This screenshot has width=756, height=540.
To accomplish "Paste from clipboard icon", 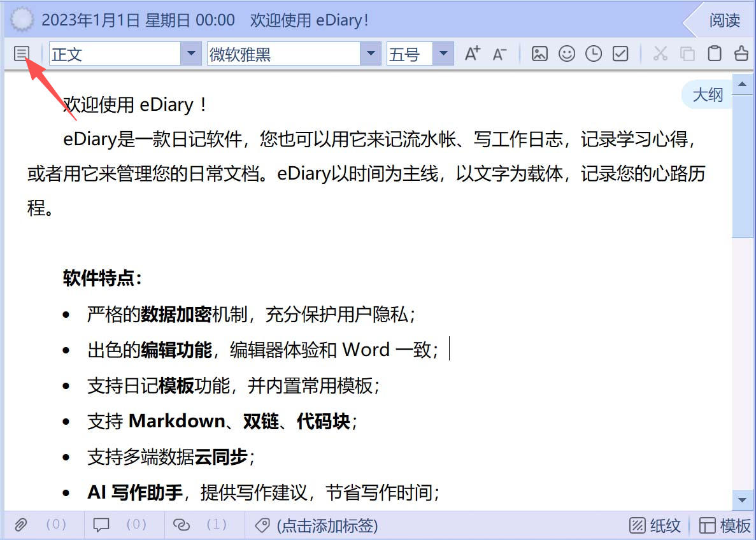I will (x=715, y=53).
